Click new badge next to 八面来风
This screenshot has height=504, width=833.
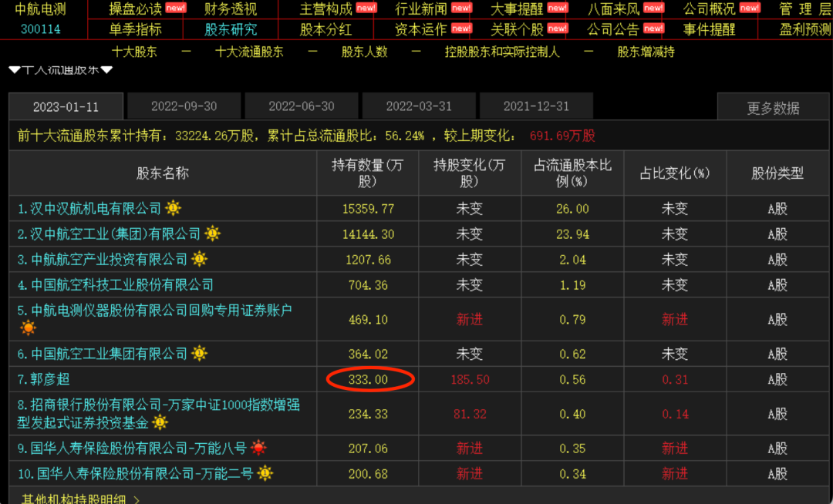[653, 8]
